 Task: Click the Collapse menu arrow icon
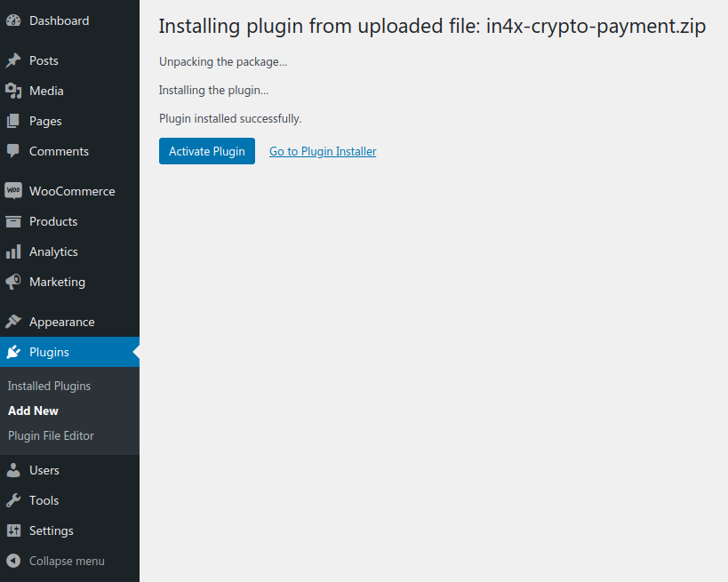[13, 561]
